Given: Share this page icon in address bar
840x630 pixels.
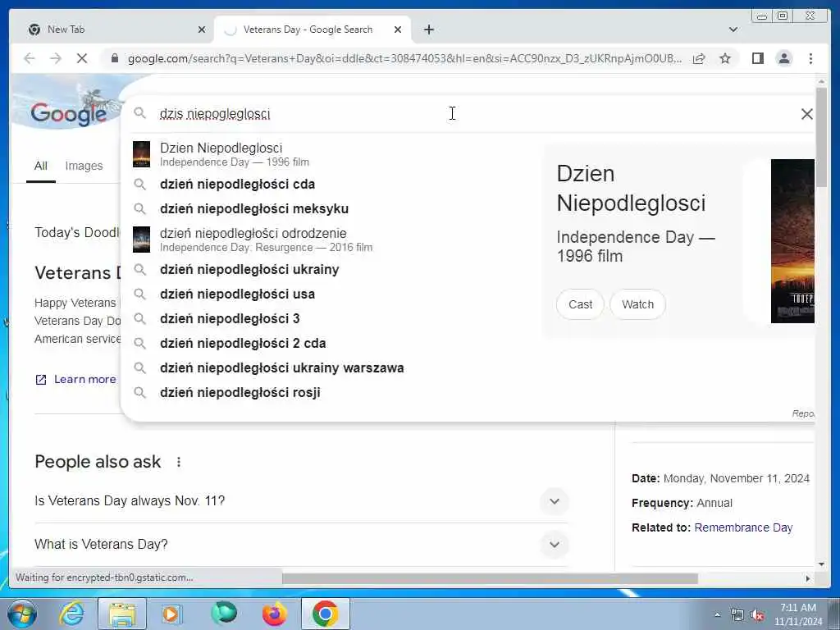Looking at the screenshot, I should point(699,58).
